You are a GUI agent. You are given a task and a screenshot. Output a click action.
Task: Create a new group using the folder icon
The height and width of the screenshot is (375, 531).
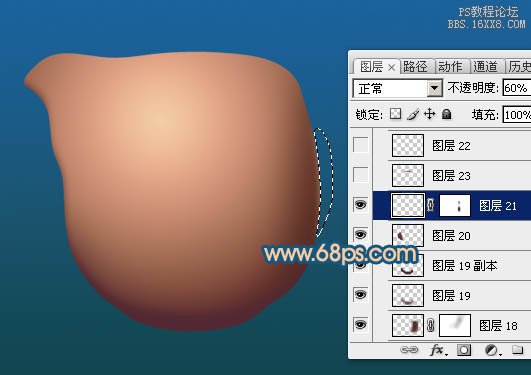[517, 349]
